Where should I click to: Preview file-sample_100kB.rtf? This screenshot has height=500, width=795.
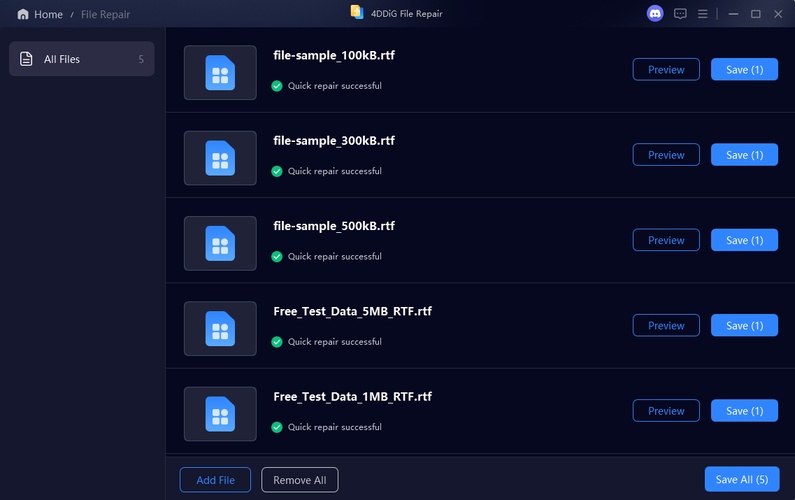tap(666, 69)
